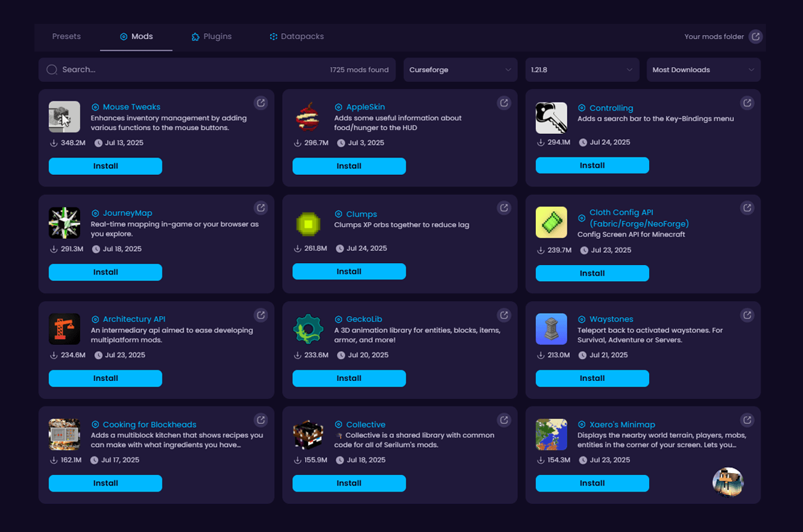Click the duck avatar in corner
Image resolution: width=803 pixels, height=532 pixels.
tap(728, 482)
